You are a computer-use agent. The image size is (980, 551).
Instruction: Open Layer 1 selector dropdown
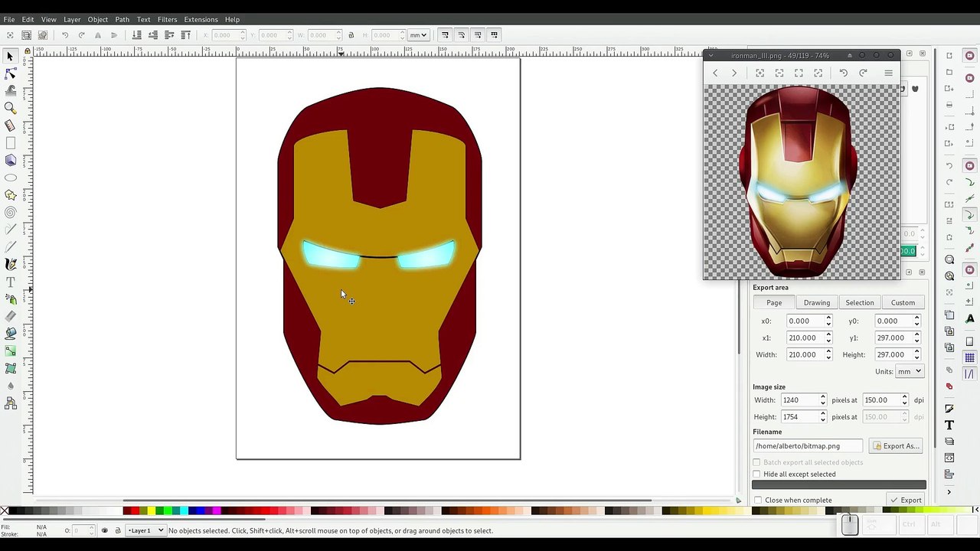[x=145, y=530]
